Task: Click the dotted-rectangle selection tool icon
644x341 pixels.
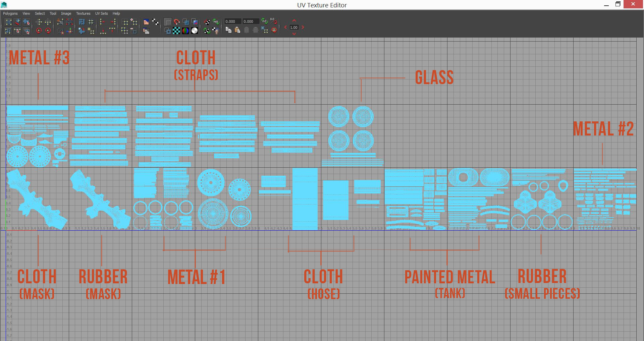Action: tap(26, 31)
